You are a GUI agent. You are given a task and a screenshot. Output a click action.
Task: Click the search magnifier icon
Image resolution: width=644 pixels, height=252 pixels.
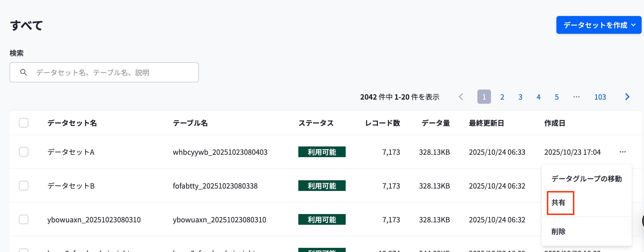pyautogui.click(x=23, y=72)
